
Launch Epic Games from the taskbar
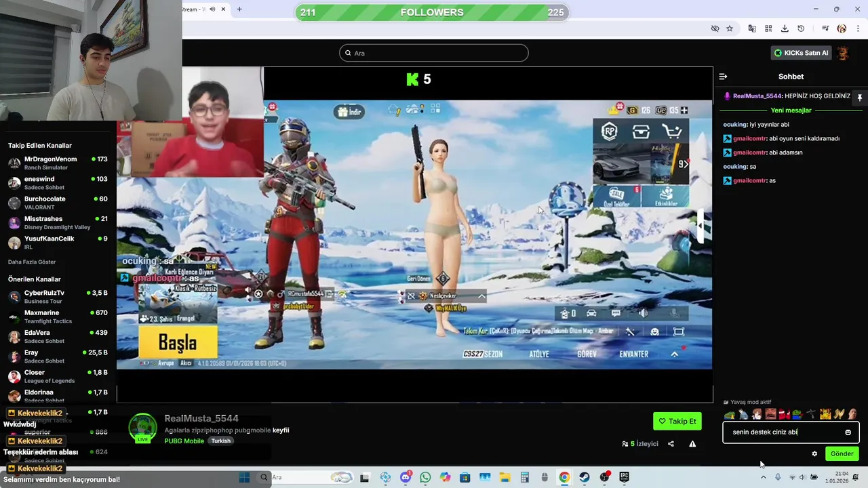624,477
